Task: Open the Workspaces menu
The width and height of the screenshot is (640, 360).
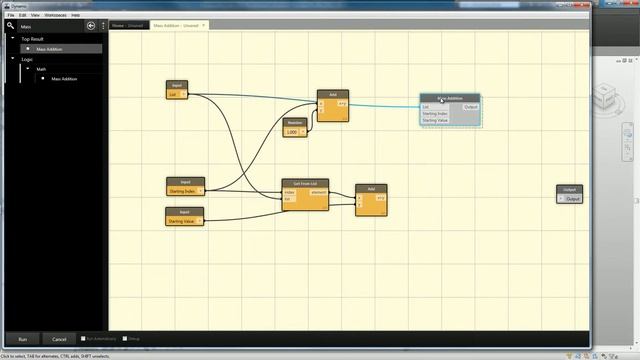Action: (x=55, y=15)
